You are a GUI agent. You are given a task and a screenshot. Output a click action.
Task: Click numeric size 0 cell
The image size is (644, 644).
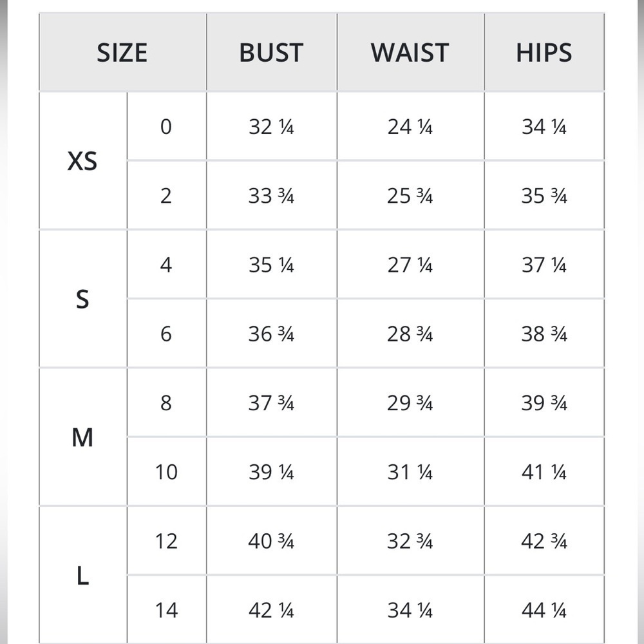click(166, 126)
